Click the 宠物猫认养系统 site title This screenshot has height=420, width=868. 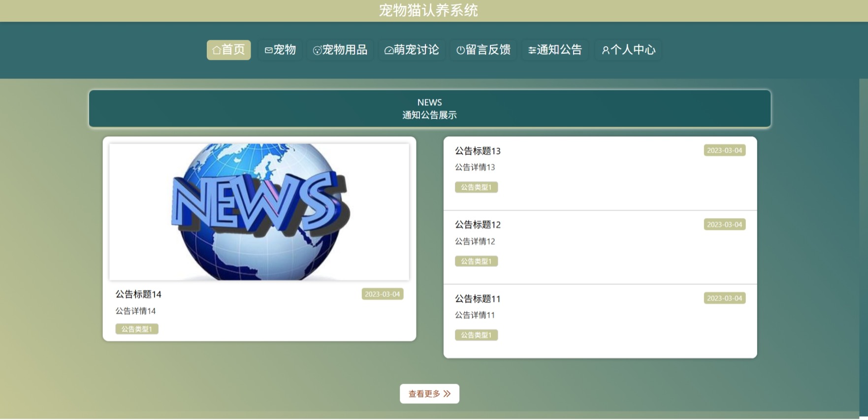428,10
